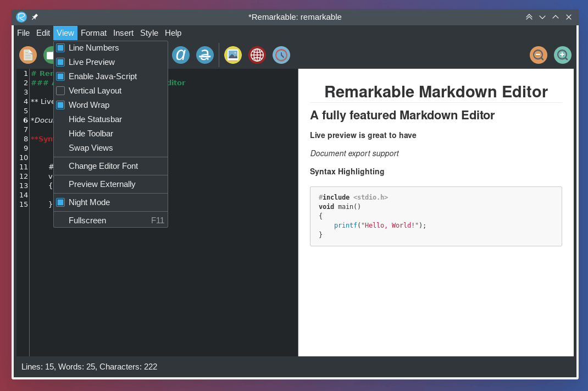Screen dimensions: 588x391
Task: Click Preview Externally
Action: 102,184
